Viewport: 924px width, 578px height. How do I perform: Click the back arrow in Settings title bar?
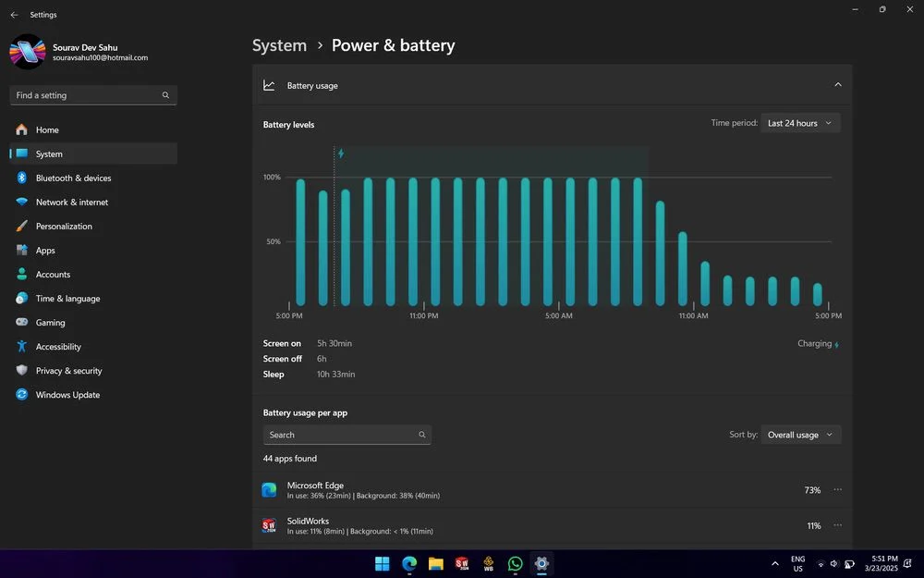(14, 15)
